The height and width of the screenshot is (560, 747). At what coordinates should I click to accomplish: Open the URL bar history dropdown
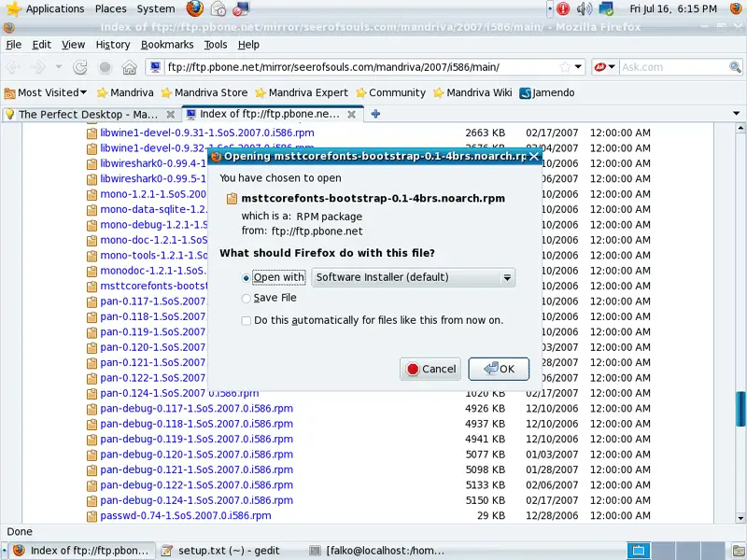click(578, 67)
